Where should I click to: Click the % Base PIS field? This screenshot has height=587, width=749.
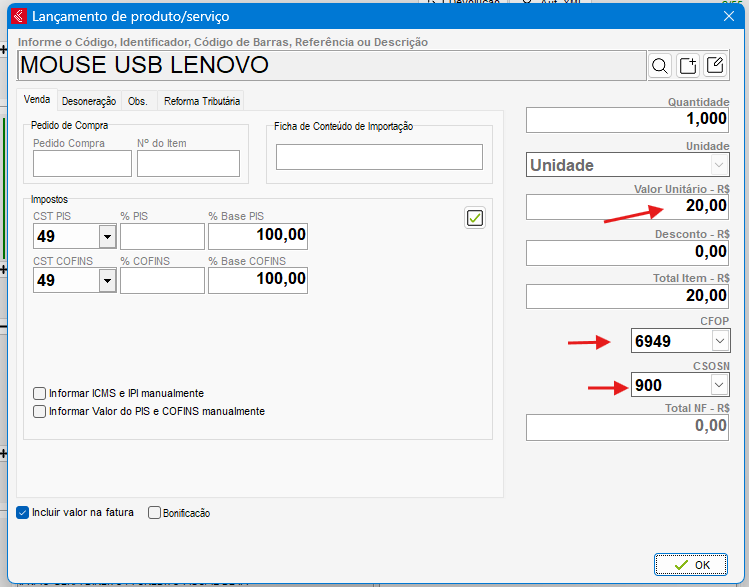tap(258, 236)
